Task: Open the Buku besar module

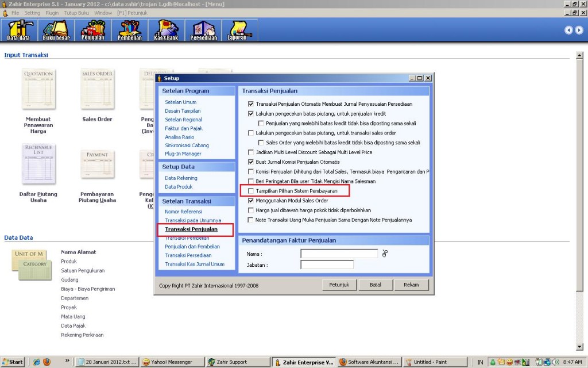Action: pos(56,30)
